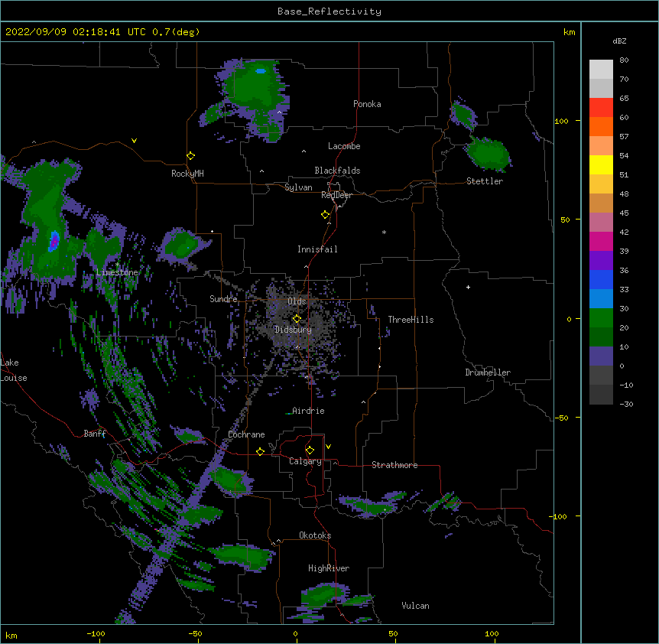
Task: Click the yellow V marker northeast of Calgary
Action: [x=328, y=447]
